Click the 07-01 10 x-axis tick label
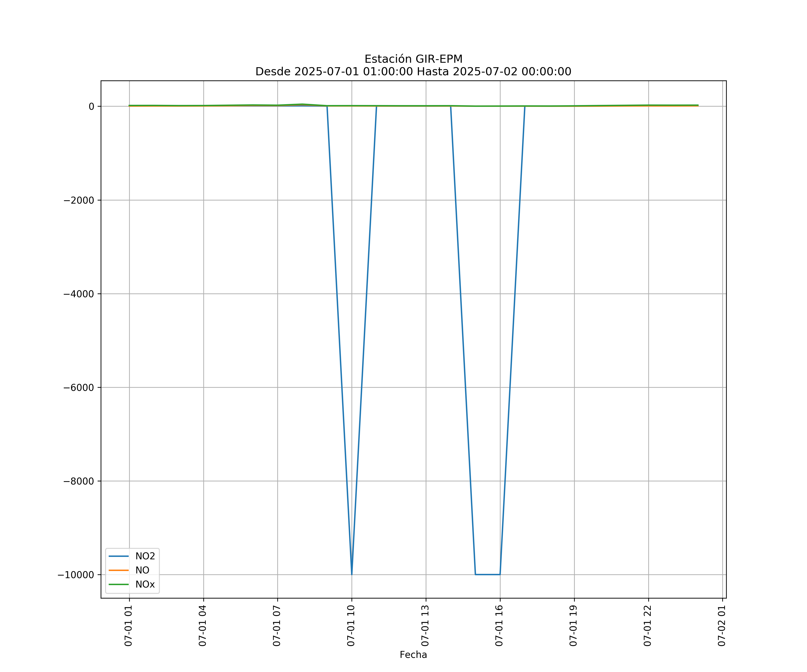Screen dimensions: 807x672 (x=351, y=625)
